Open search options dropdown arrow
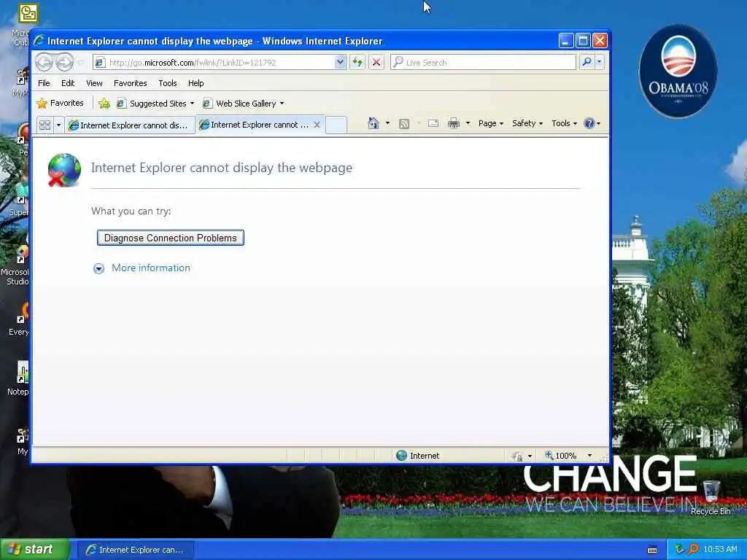 [599, 62]
